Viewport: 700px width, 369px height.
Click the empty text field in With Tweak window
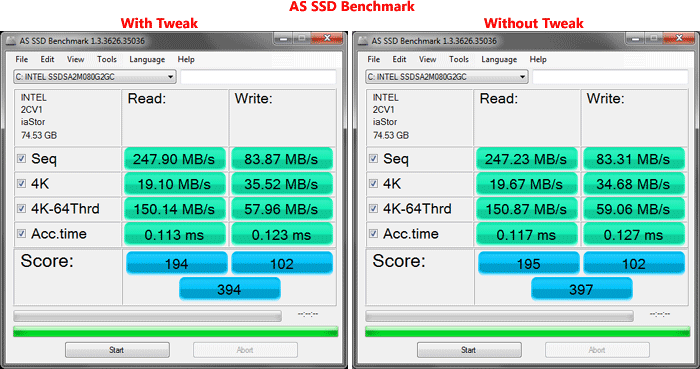click(x=258, y=77)
